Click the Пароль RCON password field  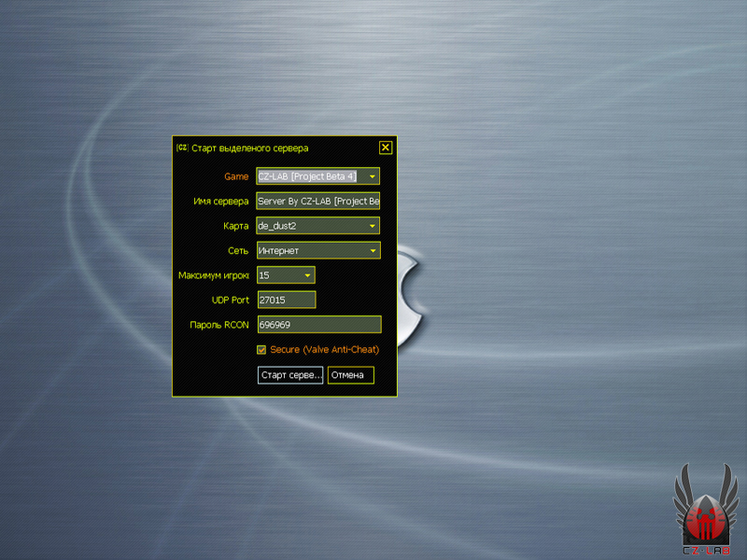319,325
